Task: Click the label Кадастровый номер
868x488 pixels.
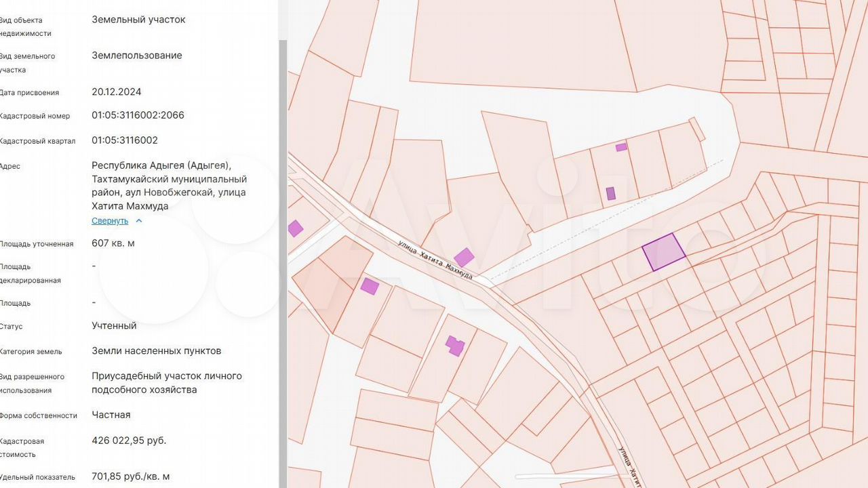Action: click(x=35, y=116)
